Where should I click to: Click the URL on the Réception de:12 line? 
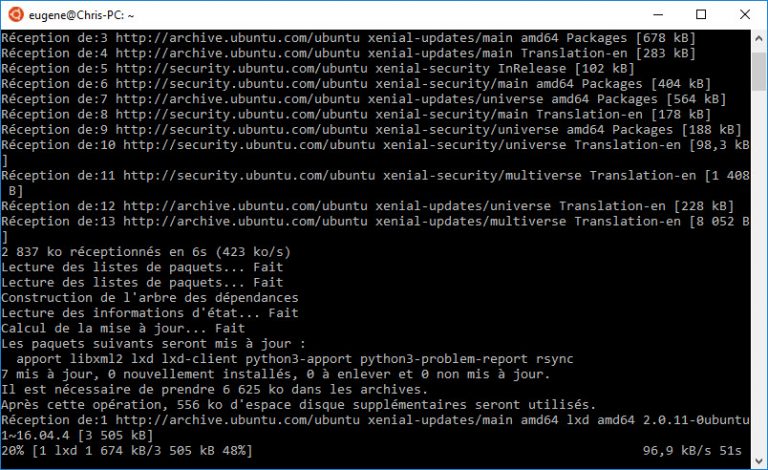[232, 206]
